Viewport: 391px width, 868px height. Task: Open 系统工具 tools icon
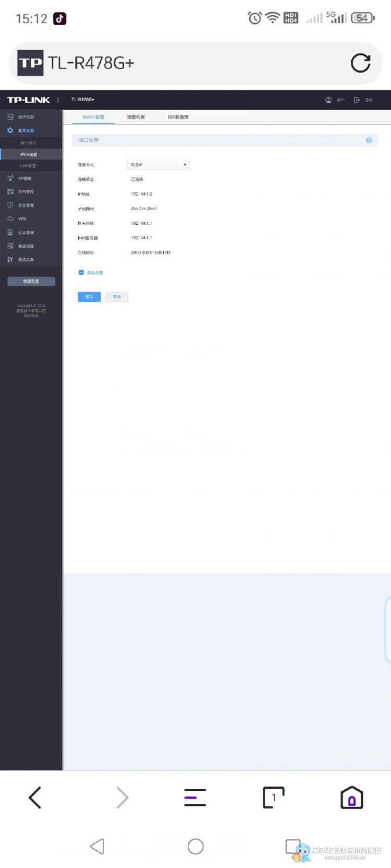pyautogui.click(x=10, y=260)
